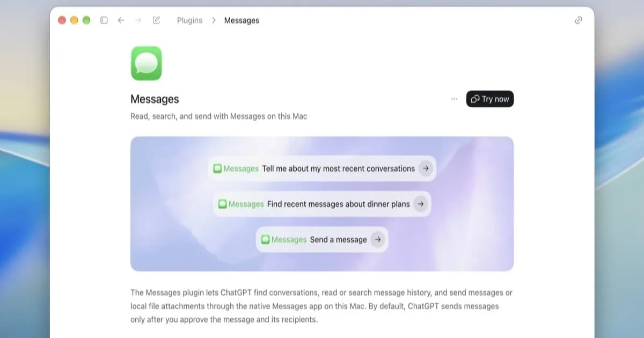
Task: Close the window with red button
Action: 62,20
